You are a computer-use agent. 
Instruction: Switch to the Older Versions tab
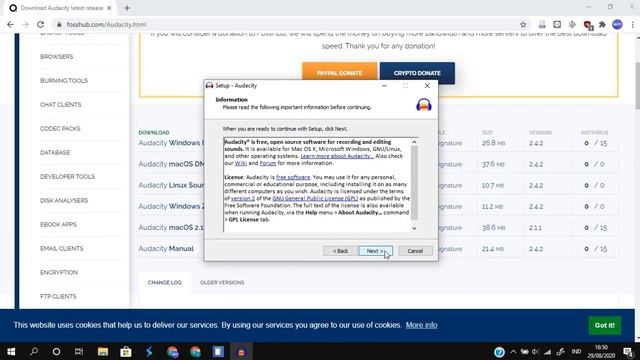coord(222,282)
